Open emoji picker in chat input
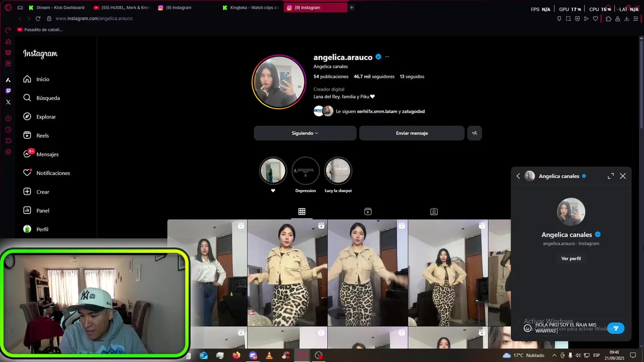This screenshot has height=362, width=644. (528, 328)
